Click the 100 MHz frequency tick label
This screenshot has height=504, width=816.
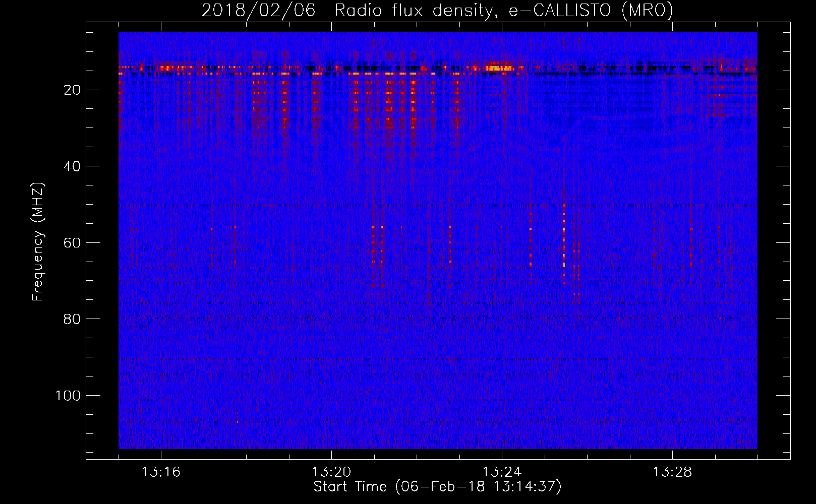point(68,396)
